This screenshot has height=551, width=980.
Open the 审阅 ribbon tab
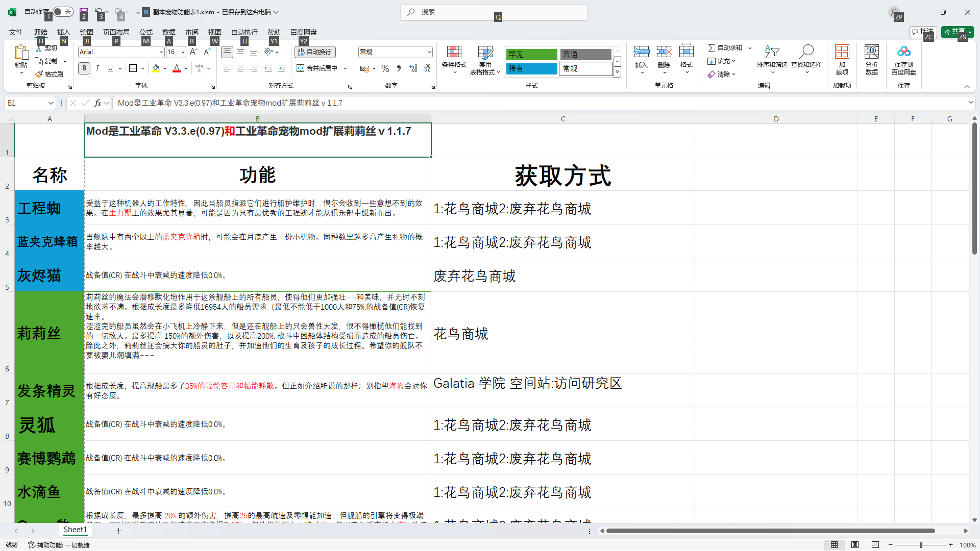pos(192,32)
